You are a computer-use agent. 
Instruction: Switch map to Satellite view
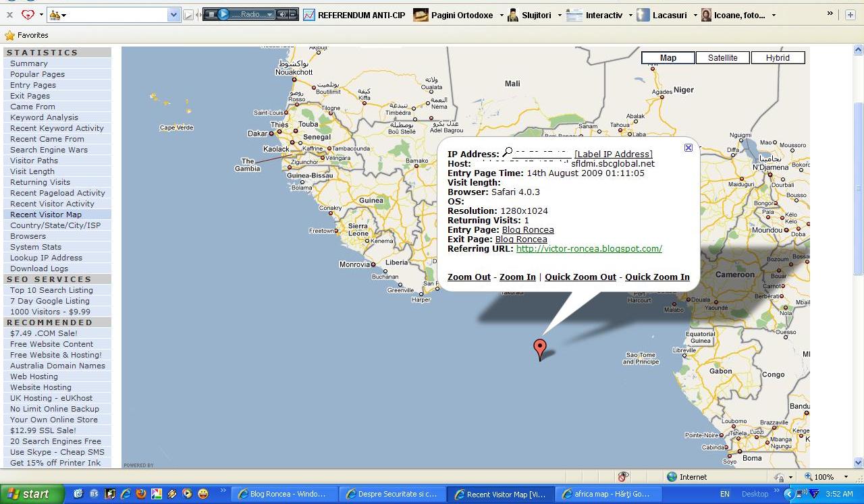(723, 58)
